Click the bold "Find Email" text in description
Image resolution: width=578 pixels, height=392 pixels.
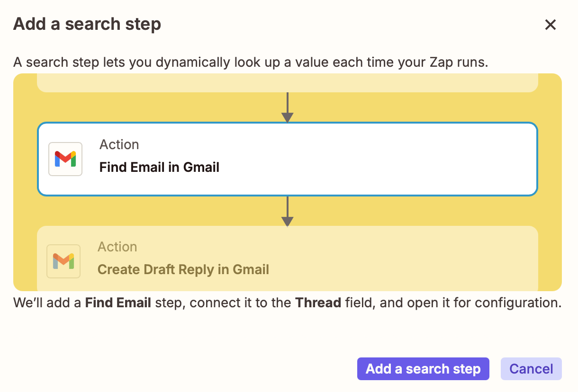tap(118, 303)
